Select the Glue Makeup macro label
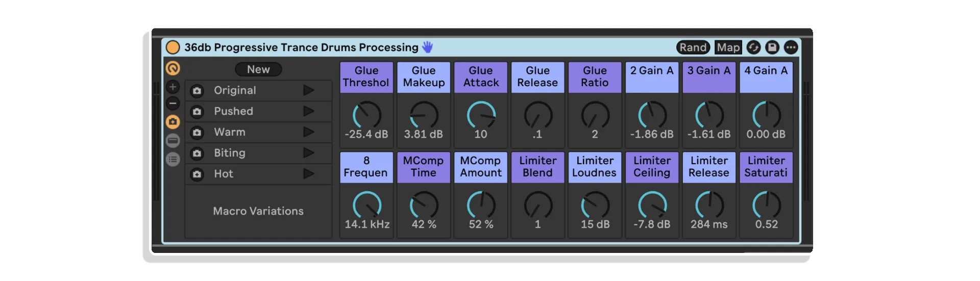 [x=424, y=77]
